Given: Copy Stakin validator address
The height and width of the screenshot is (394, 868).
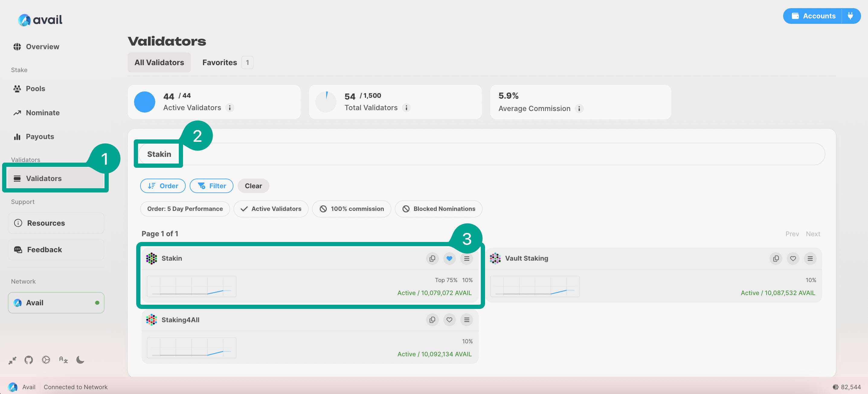Looking at the screenshot, I should pyautogui.click(x=432, y=259).
